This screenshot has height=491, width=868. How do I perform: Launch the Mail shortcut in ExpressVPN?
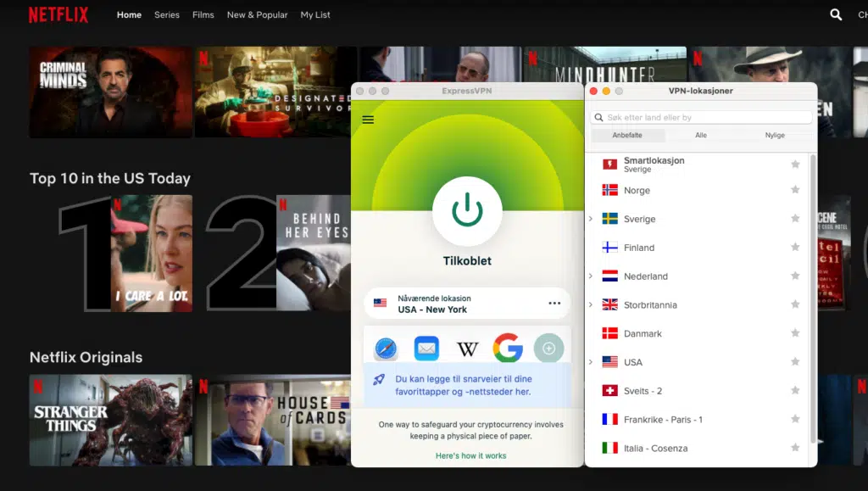(426, 349)
